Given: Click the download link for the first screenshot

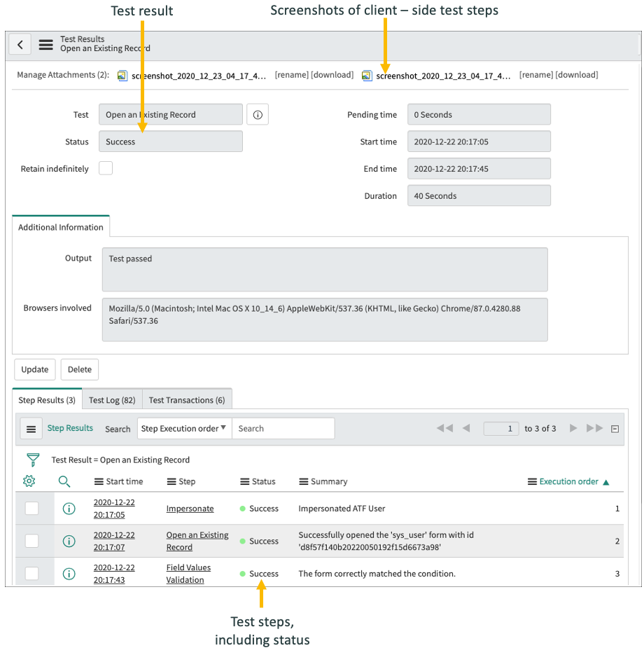Looking at the screenshot, I should (x=332, y=75).
